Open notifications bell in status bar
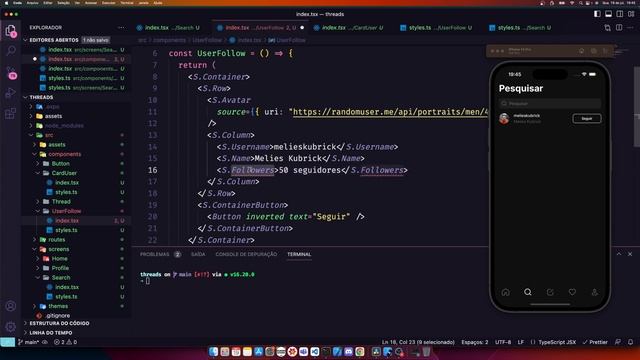The width and height of the screenshot is (640, 360). pos(630,342)
